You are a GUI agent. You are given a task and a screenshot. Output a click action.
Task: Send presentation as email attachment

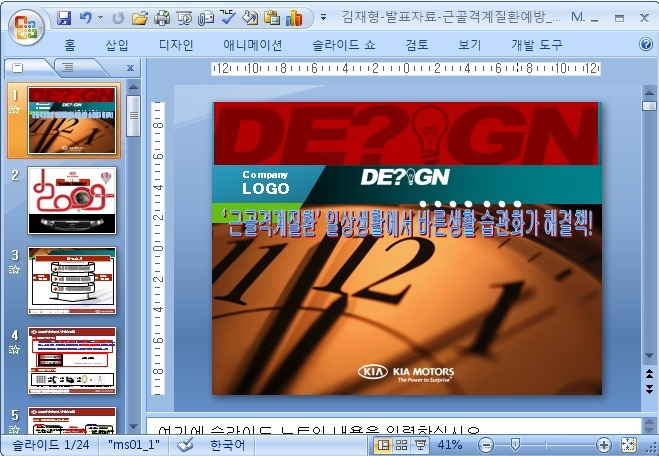tap(206, 18)
